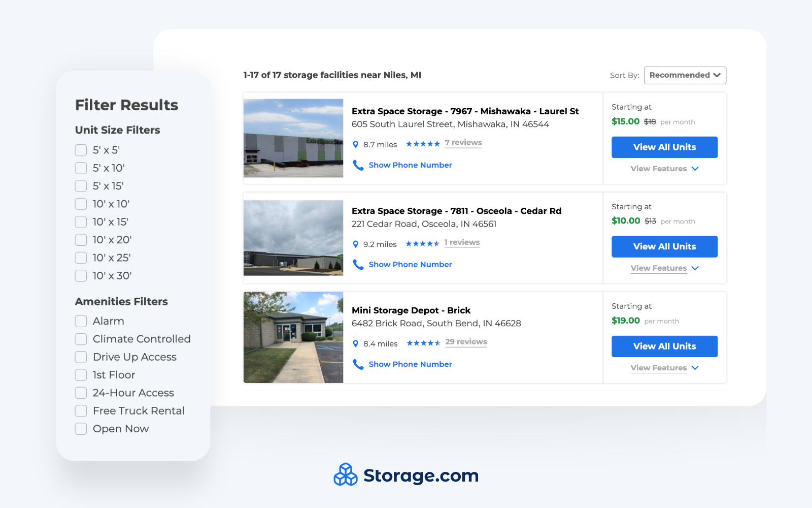Click the phone icon for Mini Storage Depot

pos(358,364)
